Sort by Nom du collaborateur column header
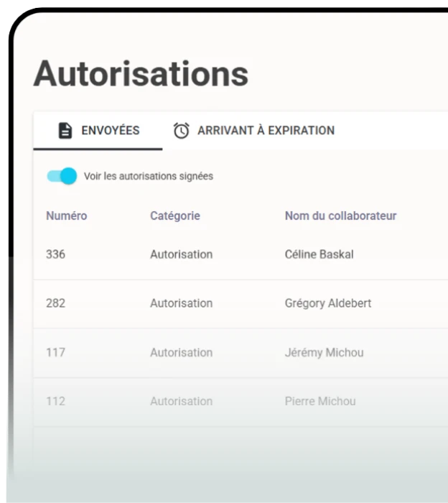Viewport: 448px width, 503px height. click(340, 216)
